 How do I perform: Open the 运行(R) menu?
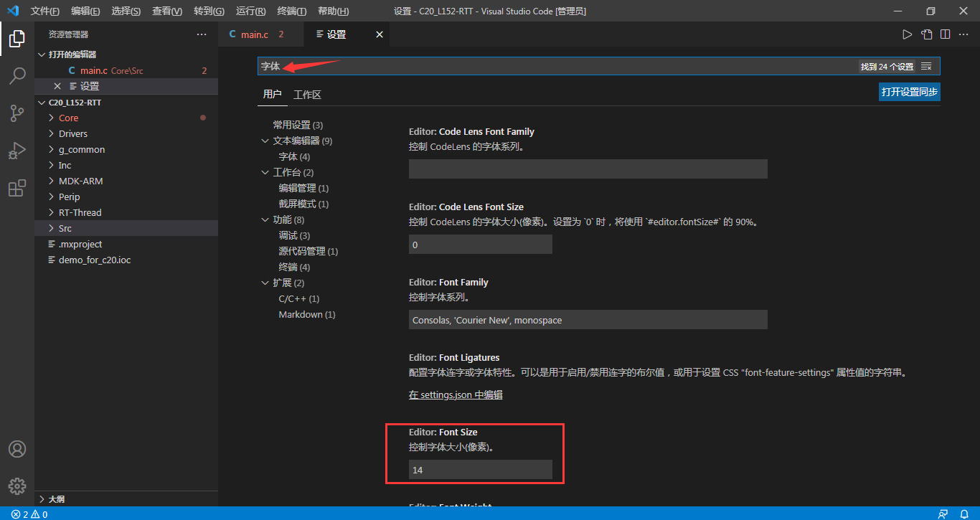[x=250, y=11]
